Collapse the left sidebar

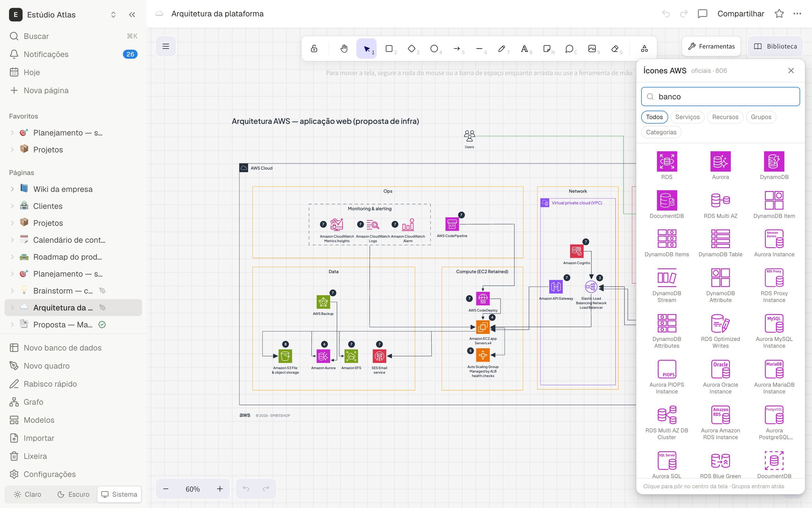(x=132, y=15)
